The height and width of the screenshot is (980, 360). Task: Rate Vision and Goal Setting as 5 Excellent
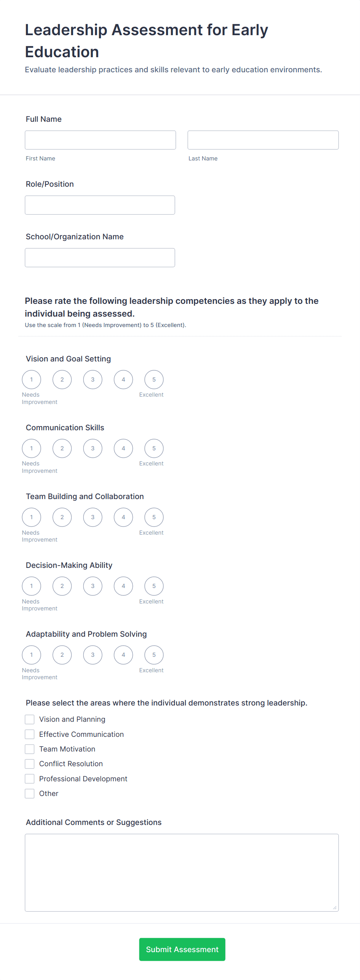coord(154,379)
